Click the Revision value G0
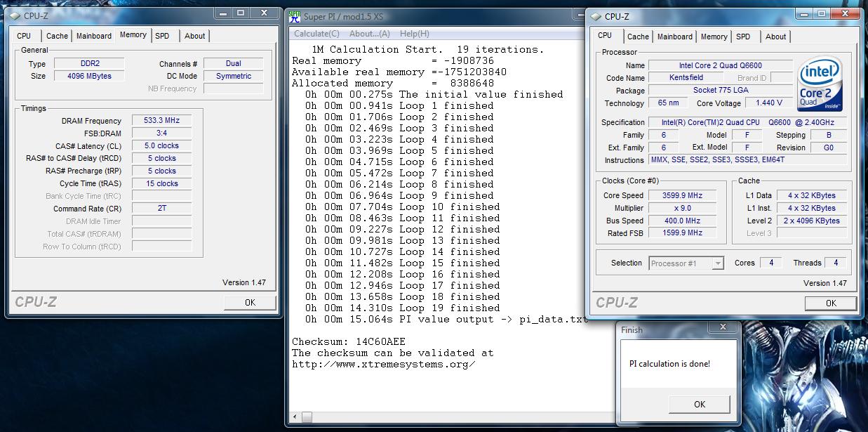Viewport: 868px width, 432px height. [x=829, y=148]
